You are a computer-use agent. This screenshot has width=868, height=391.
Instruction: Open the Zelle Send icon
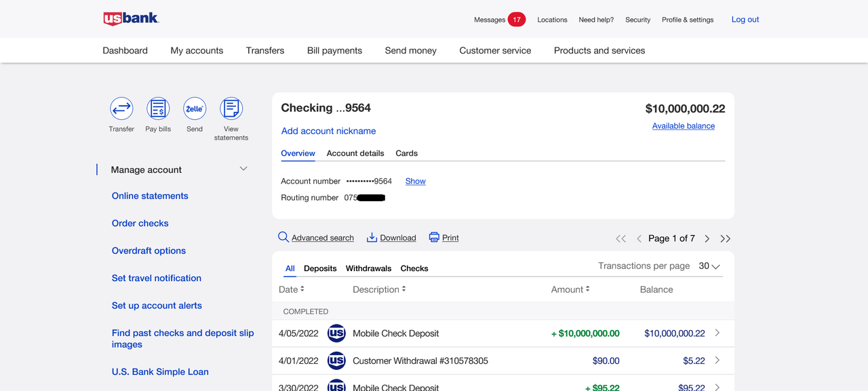(x=195, y=108)
